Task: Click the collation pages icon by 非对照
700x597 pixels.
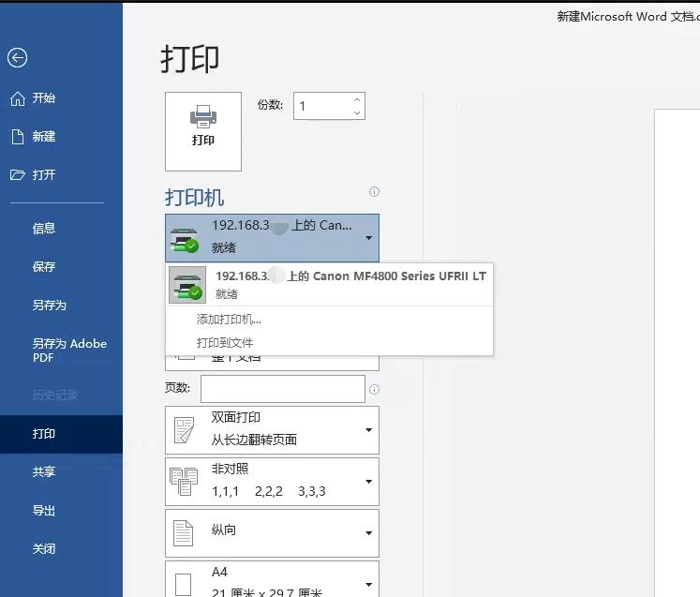Action: (184, 482)
